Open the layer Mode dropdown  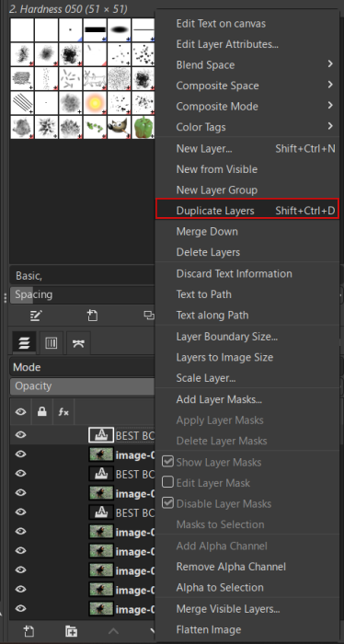pos(82,367)
